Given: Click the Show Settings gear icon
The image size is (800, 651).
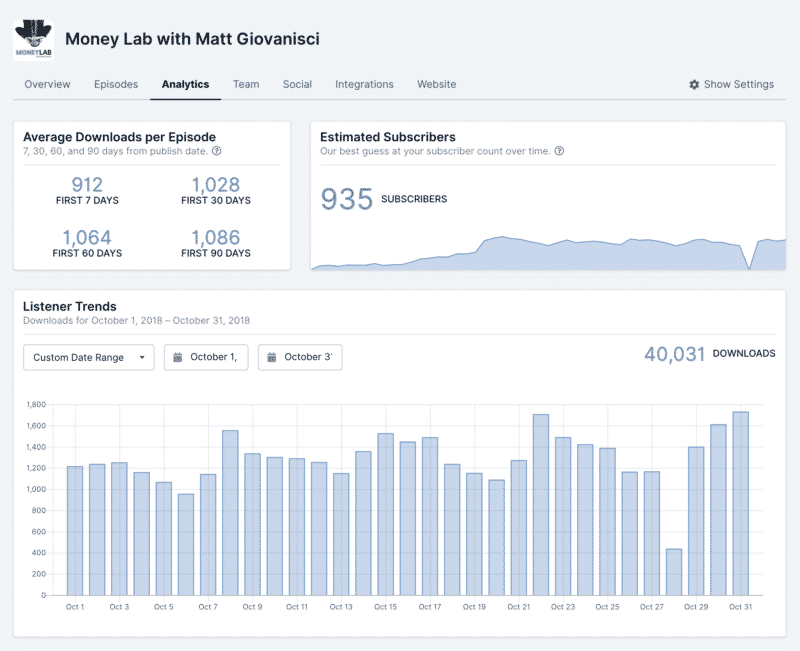Looking at the screenshot, I should coord(694,84).
